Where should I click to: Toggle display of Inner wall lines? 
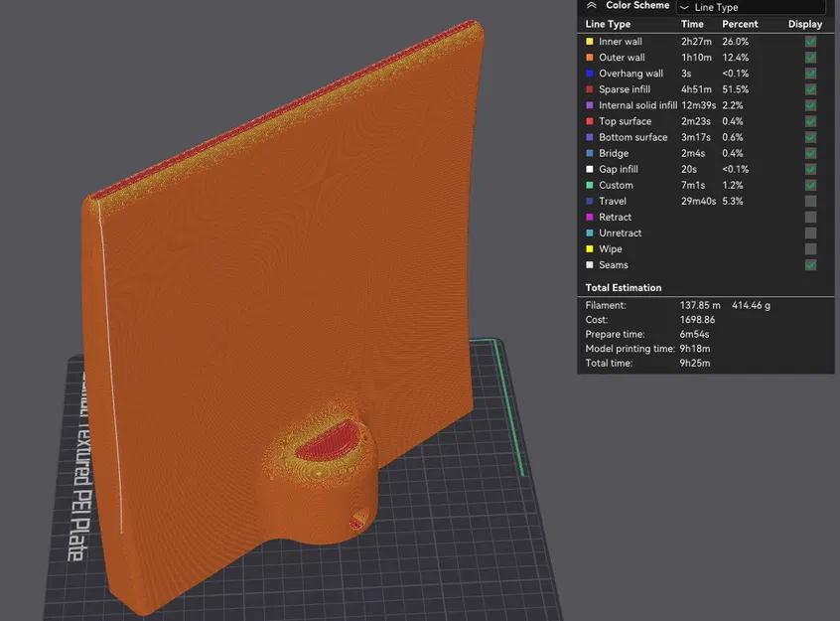pyautogui.click(x=810, y=42)
